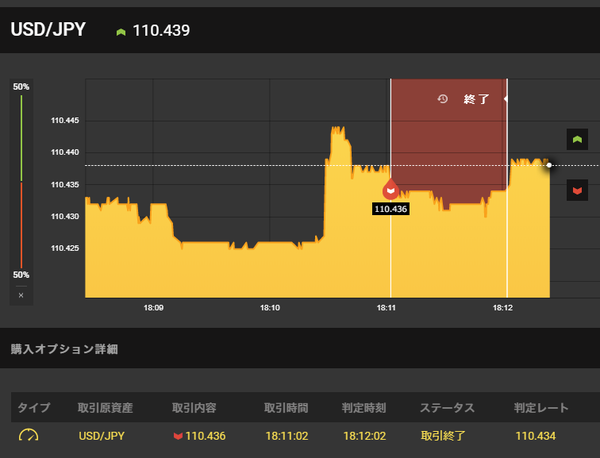This screenshot has width=600, height=458.
Task: Click the 取引時間 column header
Action: tap(286, 408)
